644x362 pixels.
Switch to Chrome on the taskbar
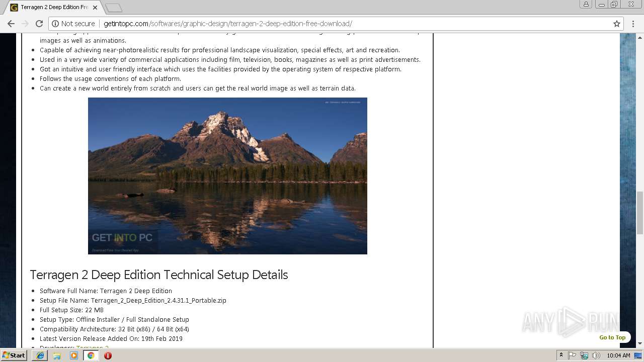91,355
